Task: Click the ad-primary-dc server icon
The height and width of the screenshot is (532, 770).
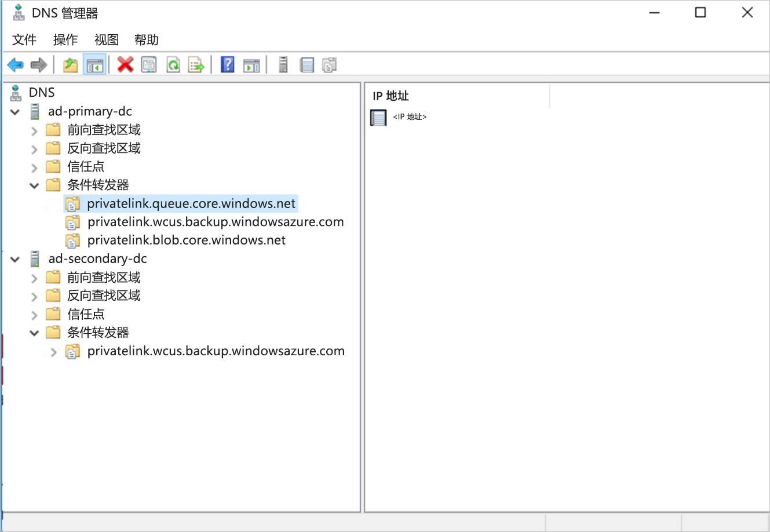Action: tap(35, 111)
